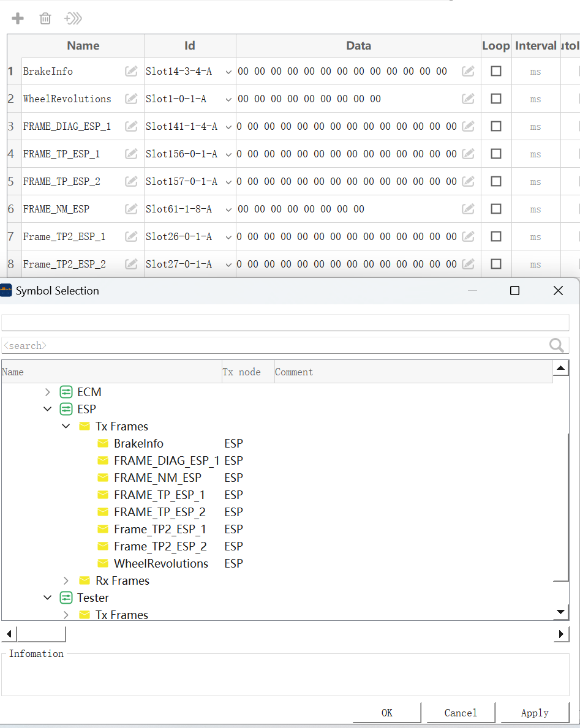Open Id dropdown for Slot14-3-4-A
This screenshot has width=580, height=728.
(228, 72)
